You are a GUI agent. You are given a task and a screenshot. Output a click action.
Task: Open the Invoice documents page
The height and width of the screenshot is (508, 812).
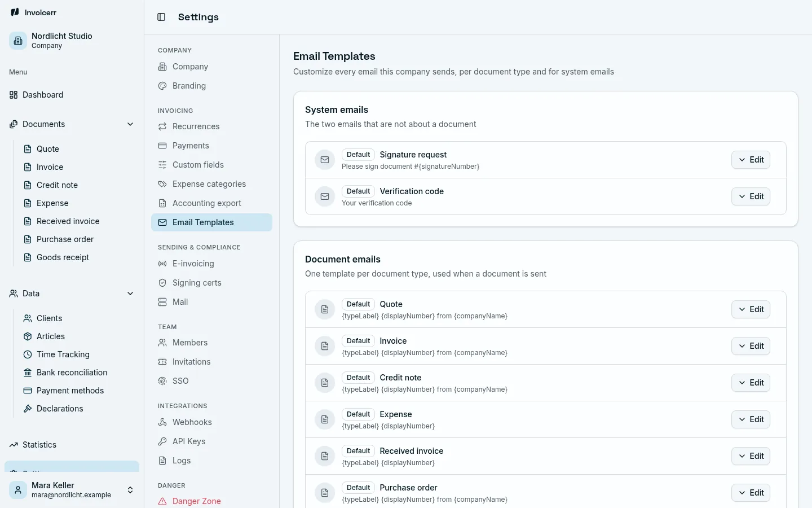[x=78, y=167]
